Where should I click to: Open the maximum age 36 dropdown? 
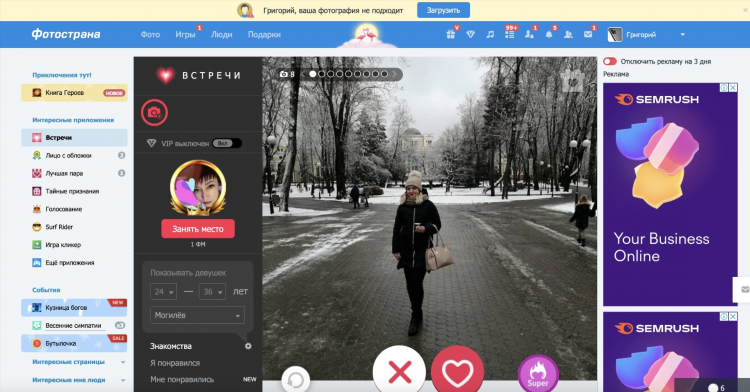[212, 292]
